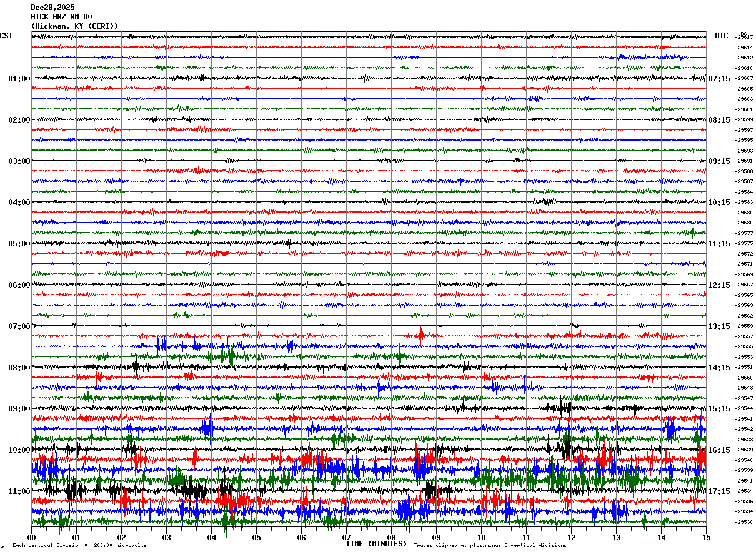Click the 07:15 UTC time label
The height and width of the screenshot is (554, 756).
(719, 79)
